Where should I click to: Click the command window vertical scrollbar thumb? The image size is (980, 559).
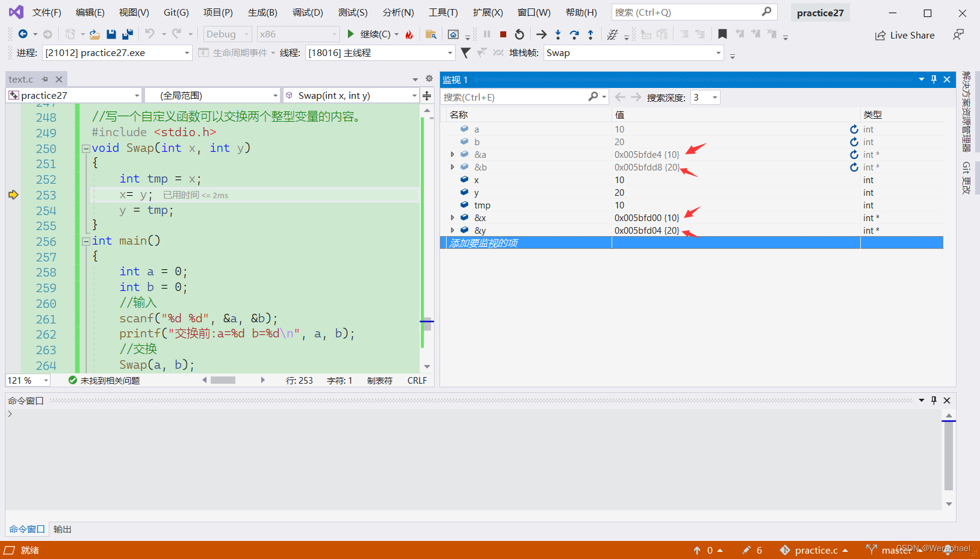coord(949,455)
